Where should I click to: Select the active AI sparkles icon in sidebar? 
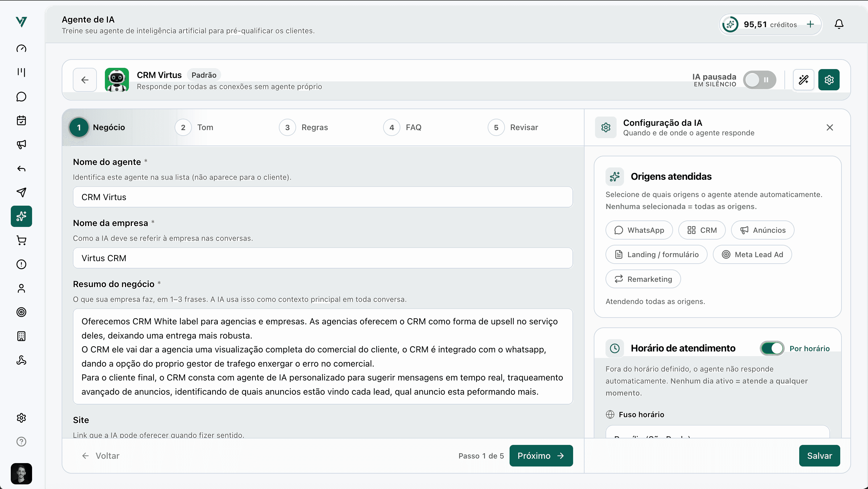pos(21,216)
